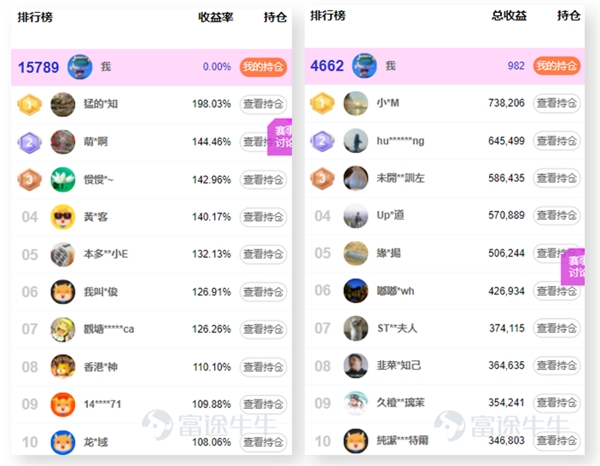This screenshot has height=466, width=600.
Task: Open the purple 赛事讨论 tag on right panel
Action: (x=573, y=267)
